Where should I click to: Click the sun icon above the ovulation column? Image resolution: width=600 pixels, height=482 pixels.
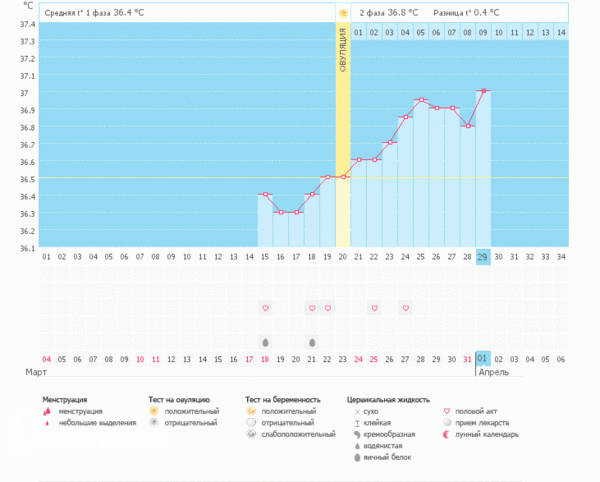[x=343, y=13]
